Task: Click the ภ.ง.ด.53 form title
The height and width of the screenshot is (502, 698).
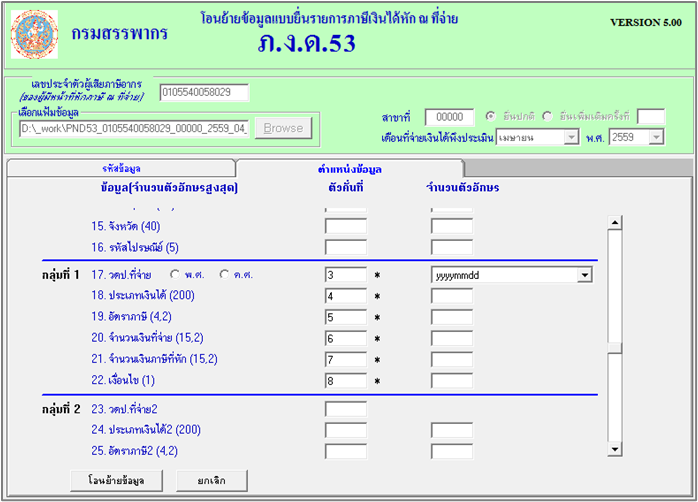Action: tap(307, 43)
